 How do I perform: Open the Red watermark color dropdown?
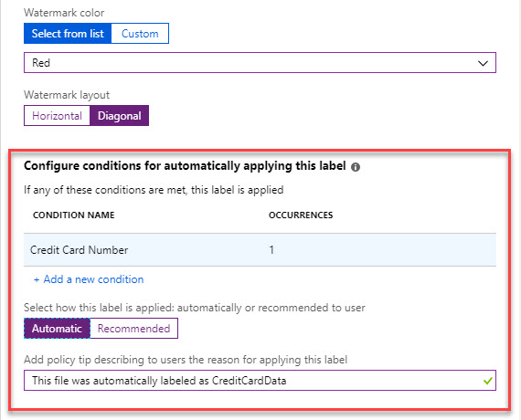[260, 62]
